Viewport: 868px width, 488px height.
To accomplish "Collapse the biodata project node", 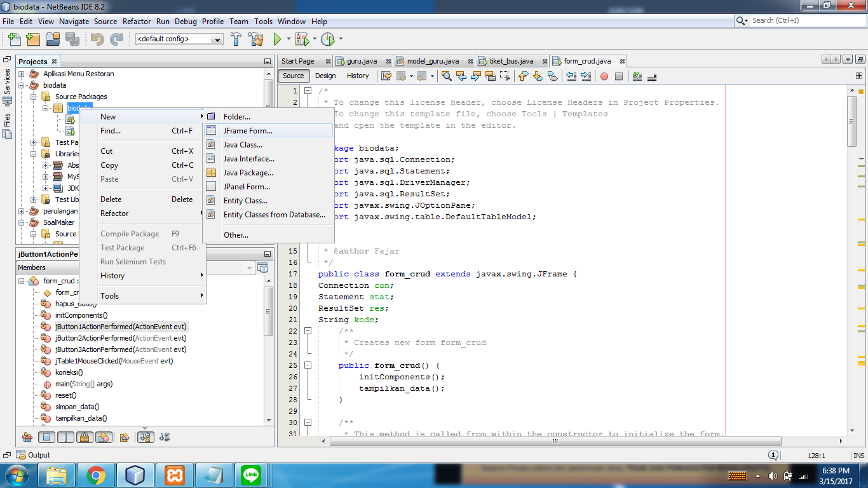I will click(x=22, y=85).
